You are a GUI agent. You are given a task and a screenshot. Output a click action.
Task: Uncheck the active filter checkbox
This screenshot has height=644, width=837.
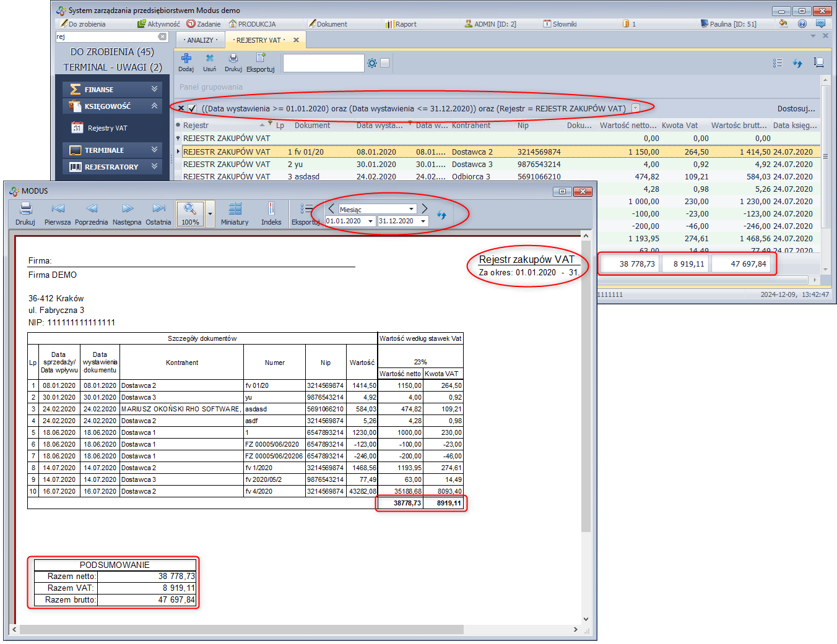[193, 108]
